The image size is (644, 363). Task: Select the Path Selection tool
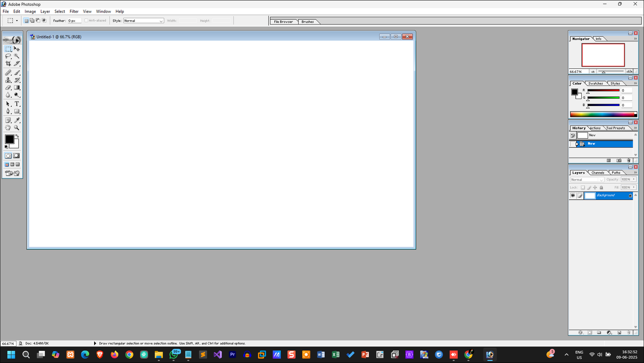click(x=8, y=104)
